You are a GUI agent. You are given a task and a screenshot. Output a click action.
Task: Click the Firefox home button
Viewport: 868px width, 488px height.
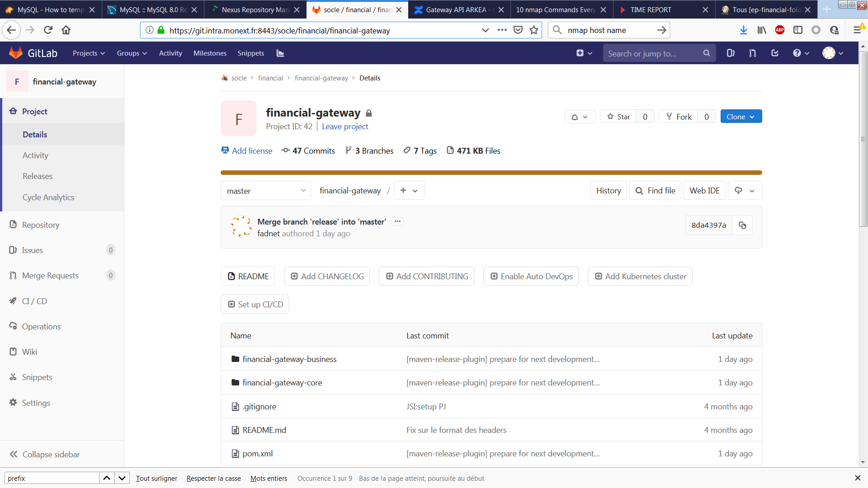[x=66, y=30]
